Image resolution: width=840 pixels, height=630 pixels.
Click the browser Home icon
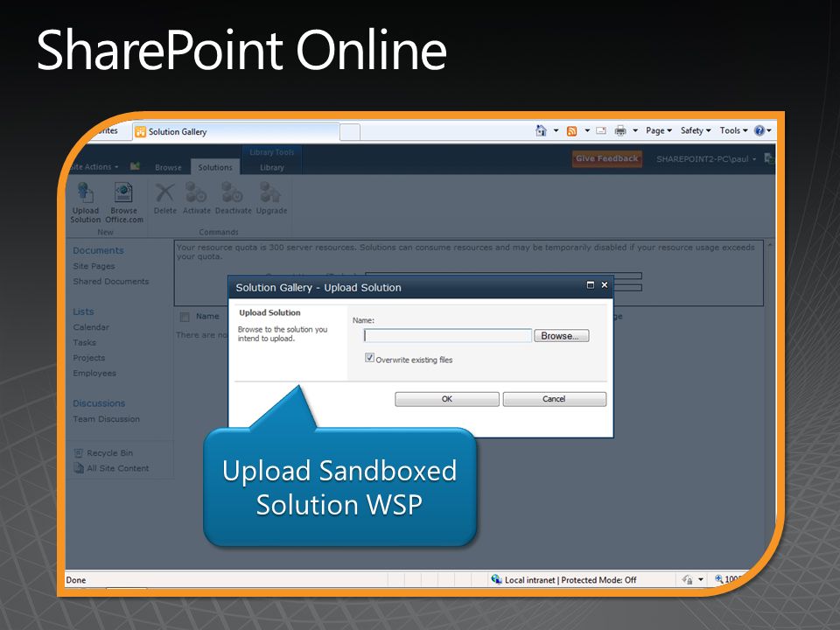coord(541,130)
